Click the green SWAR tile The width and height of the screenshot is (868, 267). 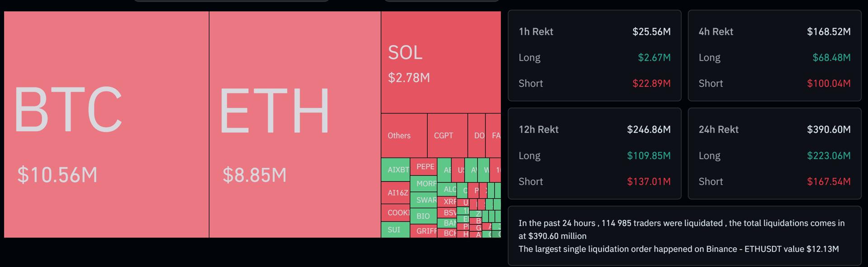tap(424, 200)
